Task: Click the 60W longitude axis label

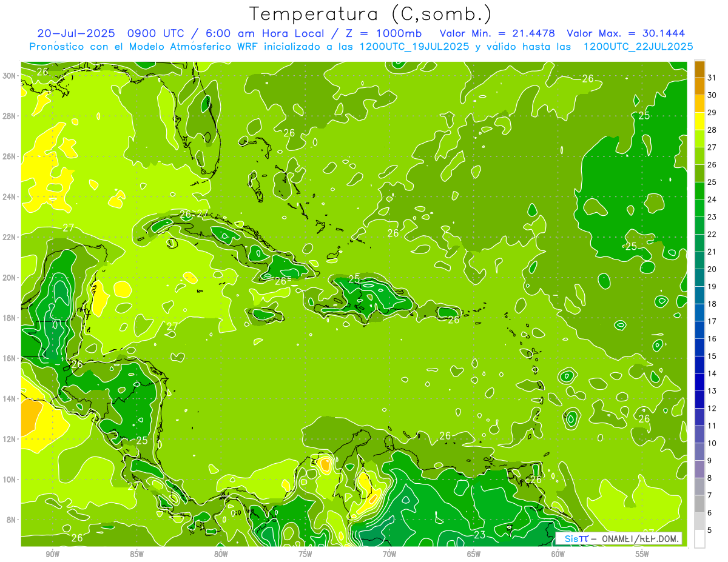Action: pos(558,554)
